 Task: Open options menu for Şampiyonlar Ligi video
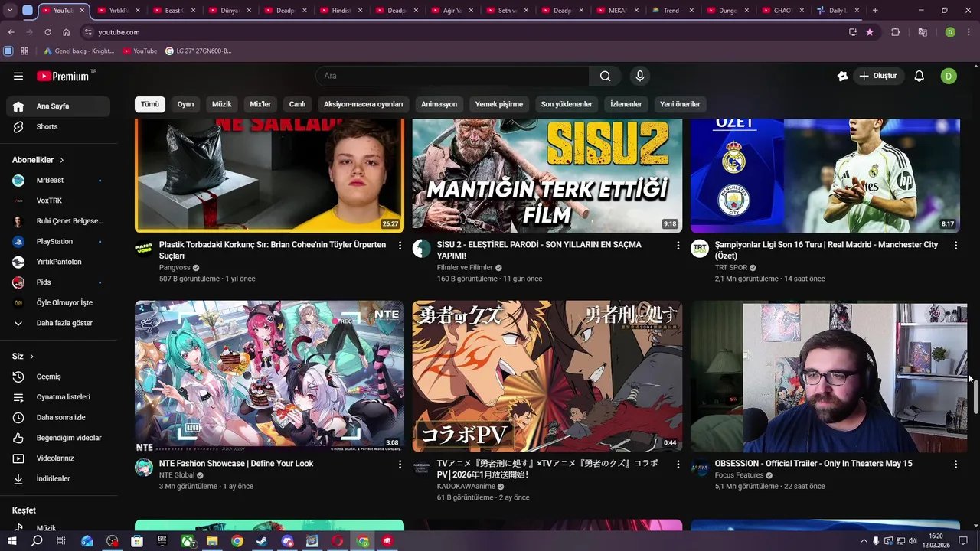pyautogui.click(x=955, y=246)
